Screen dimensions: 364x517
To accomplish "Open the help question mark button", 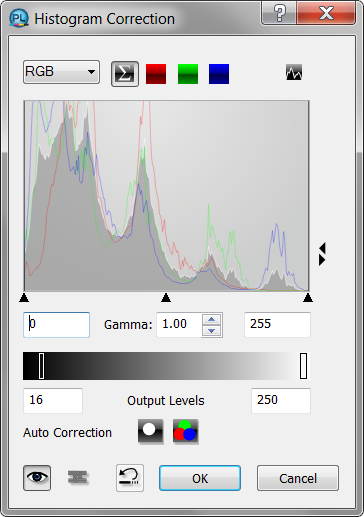I will [x=279, y=13].
